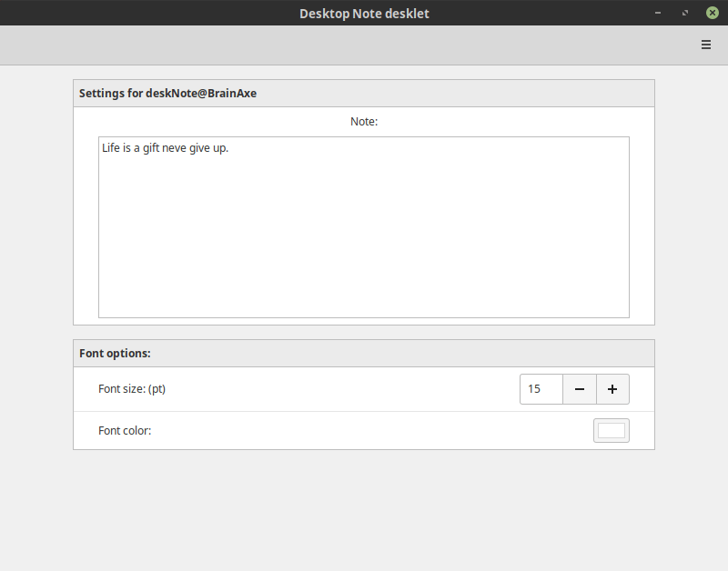
Task: Open the Font color swatch picker
Action: coord(611,430)
